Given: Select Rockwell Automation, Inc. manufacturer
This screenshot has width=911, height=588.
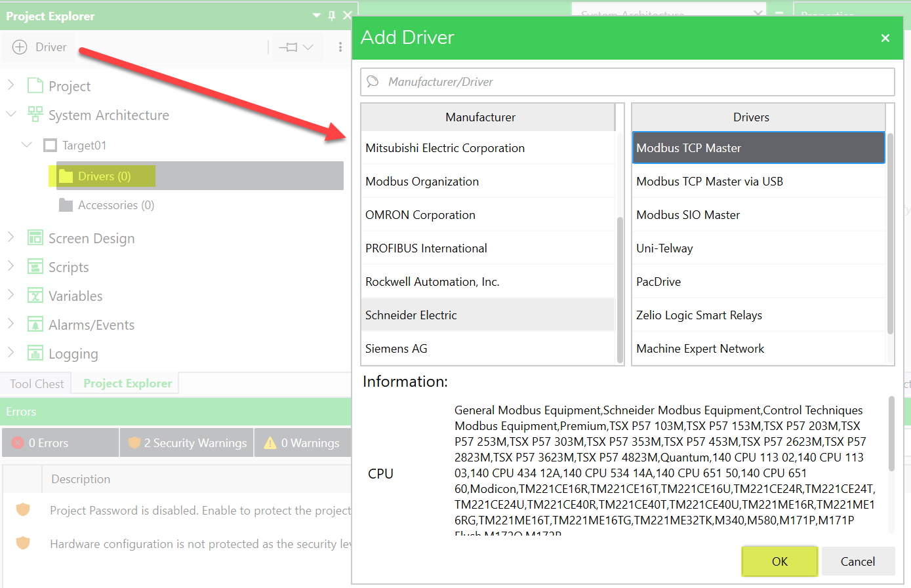Looking at the screenshot, I should pyautogui.click(x=488, y=282).
